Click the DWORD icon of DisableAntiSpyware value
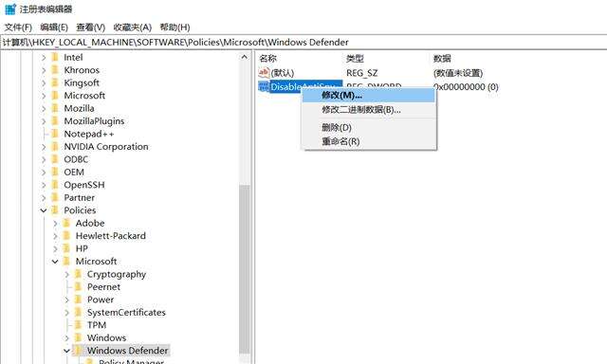Viewport: 607px width, 364px height. tap(264, 86)
